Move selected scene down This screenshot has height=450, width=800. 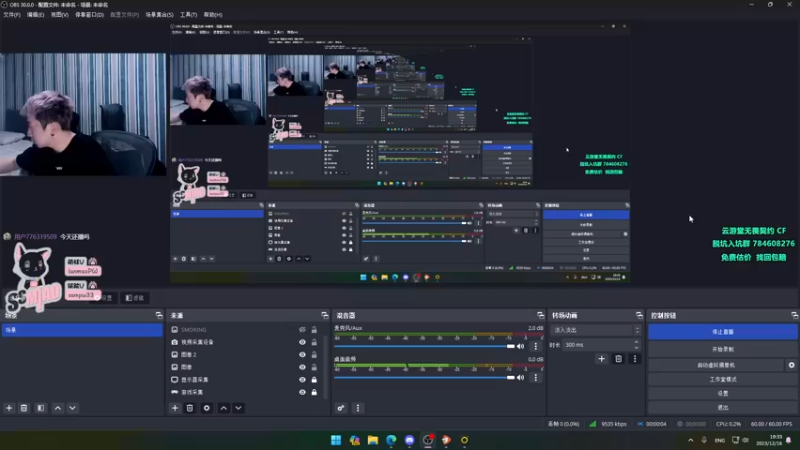click(x=72, y=408)
